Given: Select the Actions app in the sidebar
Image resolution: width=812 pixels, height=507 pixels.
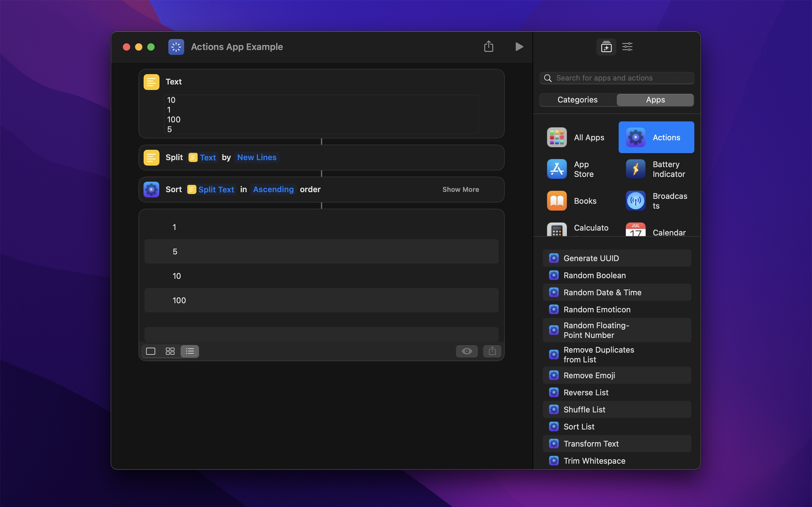Looking at the screenshot, I should point(656,137).
